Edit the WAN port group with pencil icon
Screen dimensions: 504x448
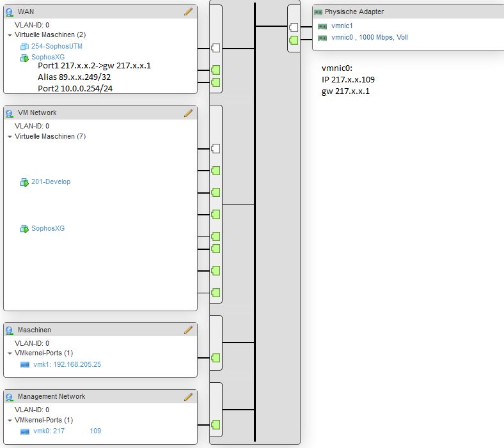[x=188, y=12]
